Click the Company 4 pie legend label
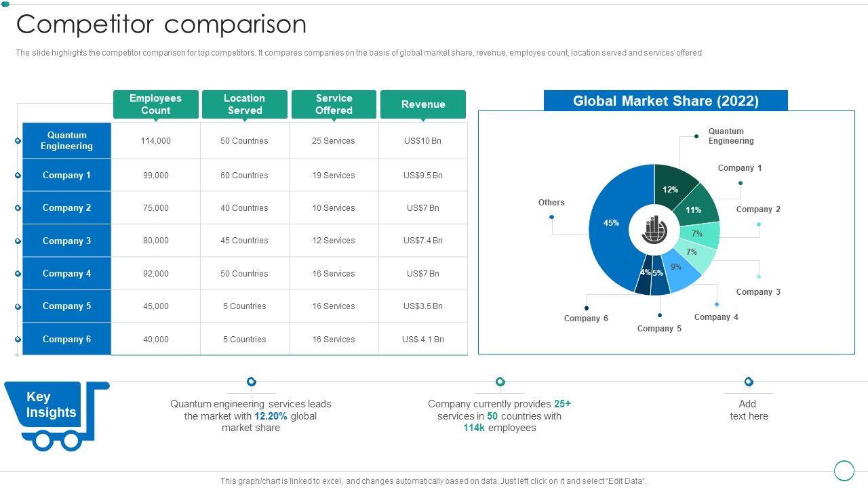Screen dimensions: 868x488 (716, 317)
